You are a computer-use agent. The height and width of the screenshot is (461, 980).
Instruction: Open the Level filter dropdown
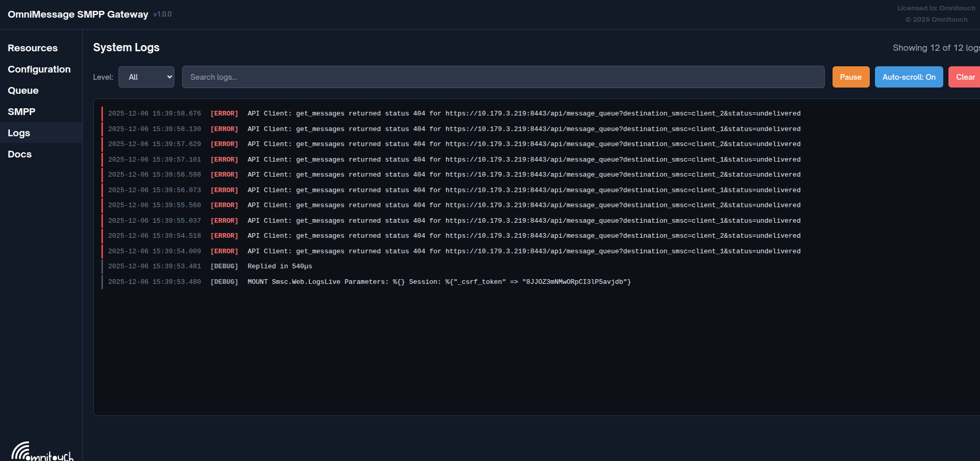pyautogui.click(x=146, y=77)
